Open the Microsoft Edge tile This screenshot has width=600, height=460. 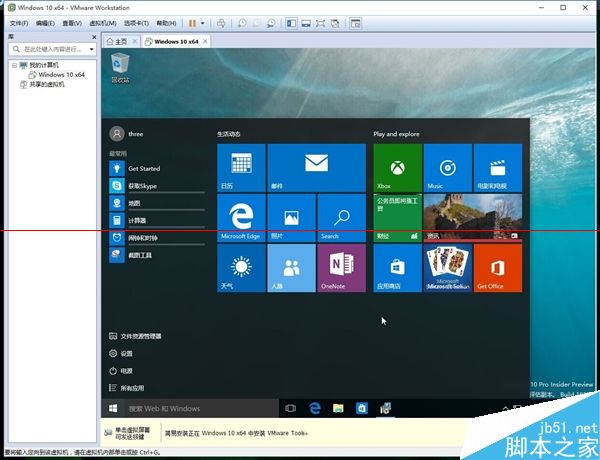(x=241, y=218)
